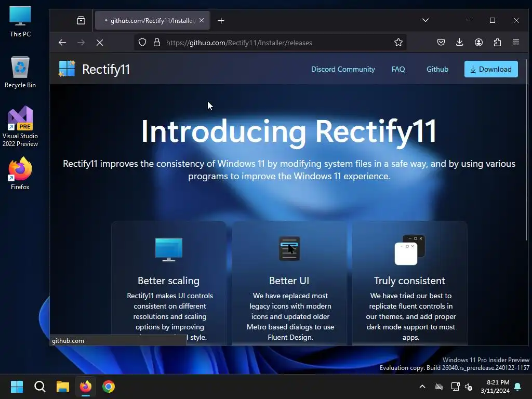532x399 pixels.
Task: Close the github.com tab
Action: point(202,20)
